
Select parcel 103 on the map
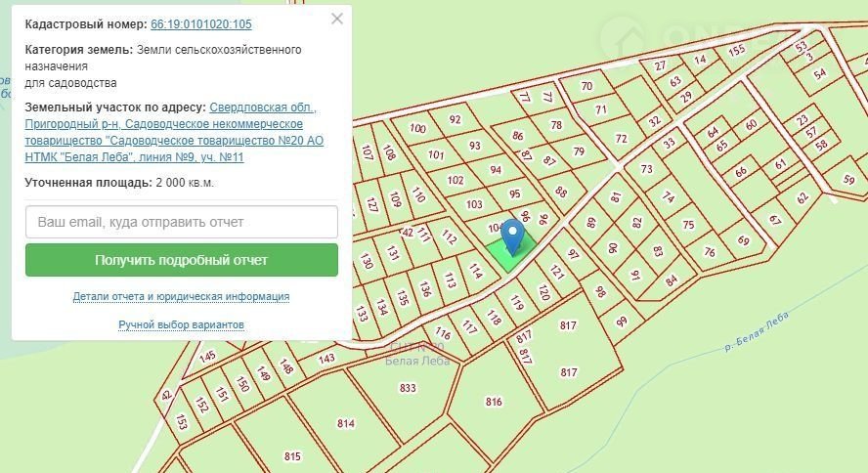tap(474, 204)
